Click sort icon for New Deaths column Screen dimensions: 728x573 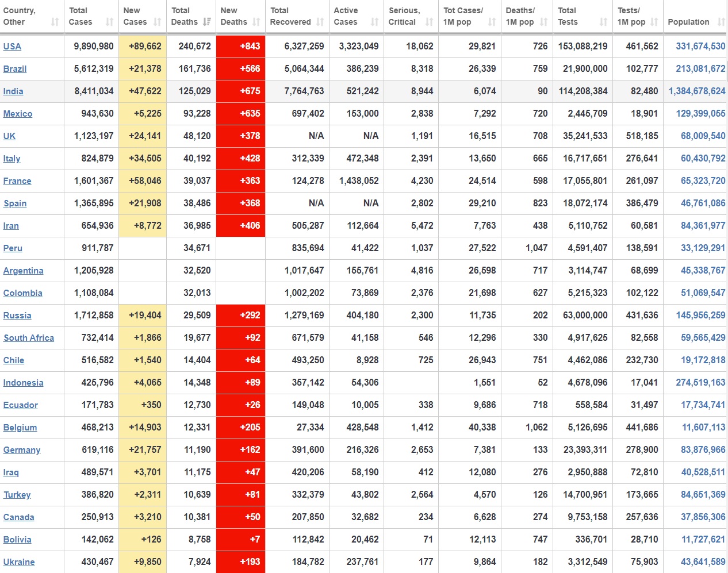[x=256, y=22]
